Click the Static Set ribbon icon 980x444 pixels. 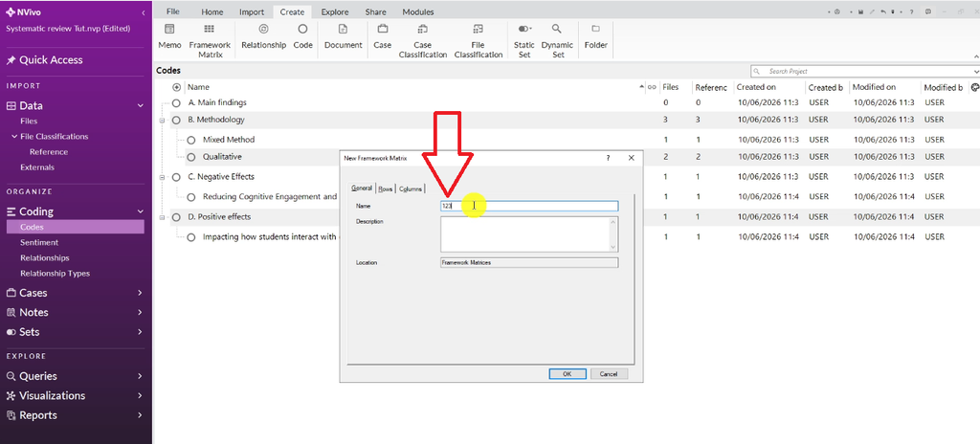pos(523,29)
